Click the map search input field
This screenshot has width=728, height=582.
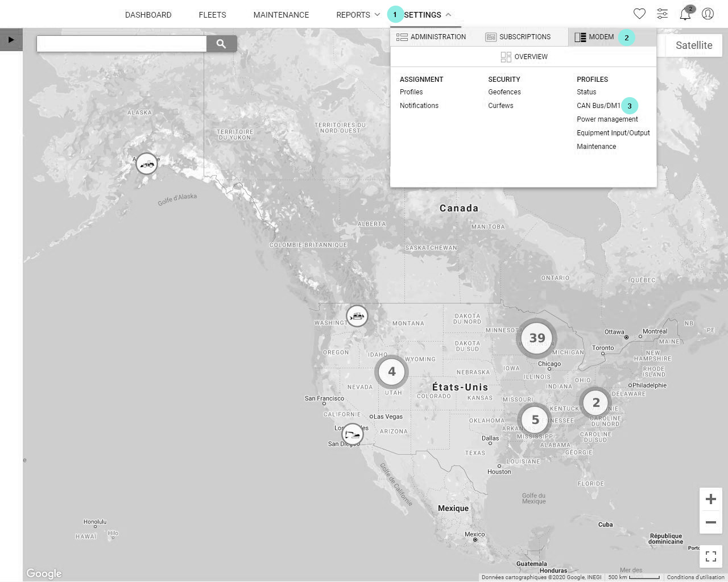coord(122,44)
